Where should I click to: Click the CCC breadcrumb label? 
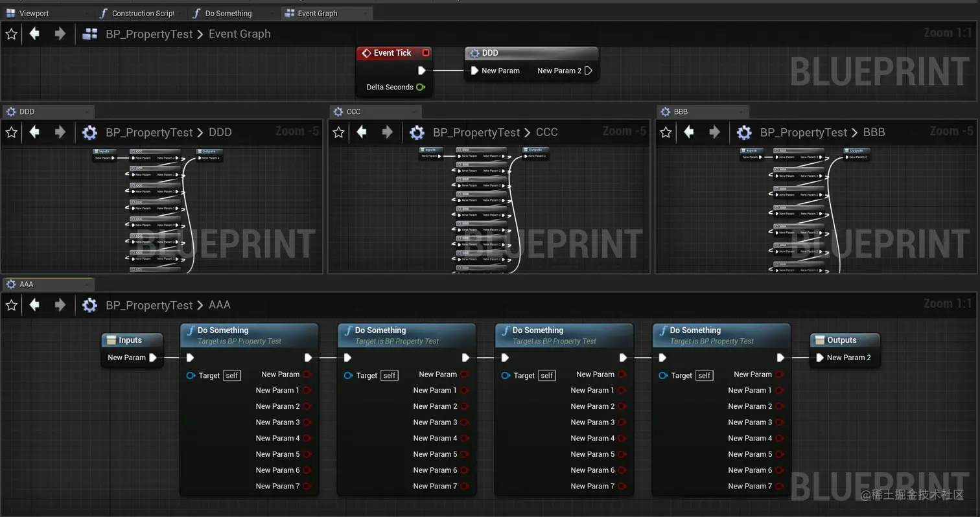547,132
